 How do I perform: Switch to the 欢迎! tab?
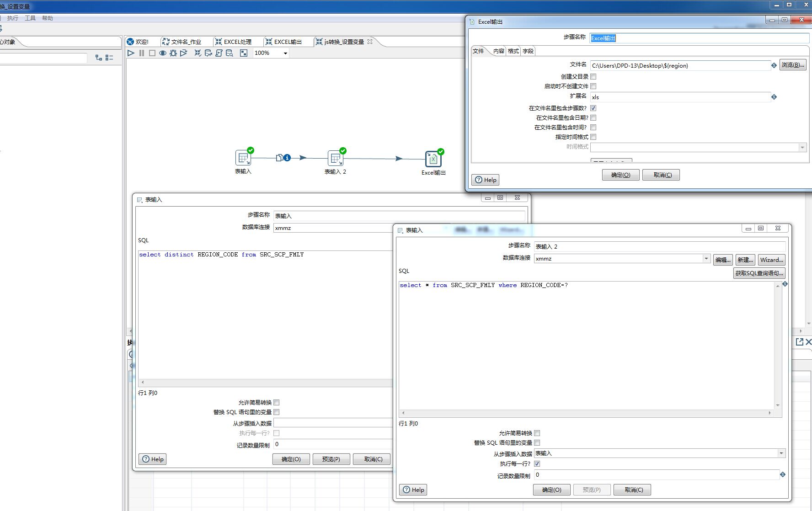click(x=138, y=42)
